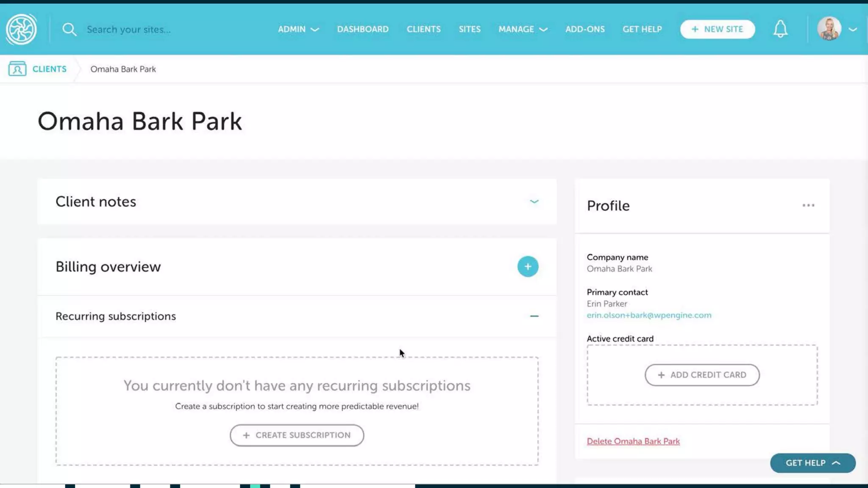Viewport: 868px width, 488px height.
Task: Click the Delete Omaha Bark Park link
Action: coord(633,441)
